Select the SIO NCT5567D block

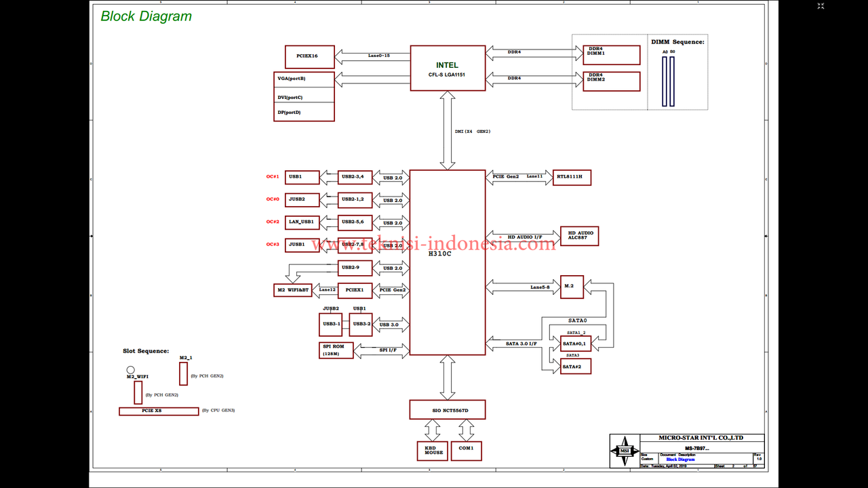(x=448, y=409)
